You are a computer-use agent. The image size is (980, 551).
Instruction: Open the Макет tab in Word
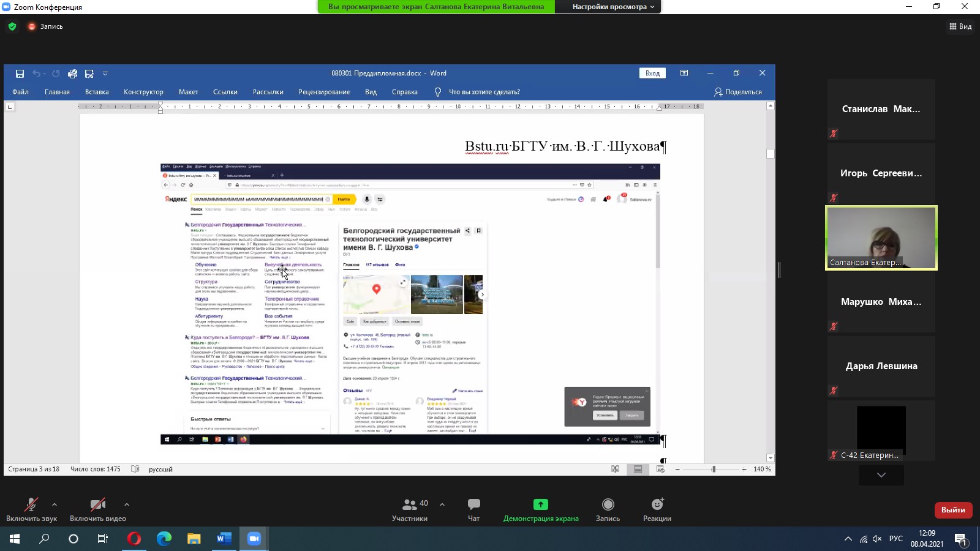tap(188, 92)
